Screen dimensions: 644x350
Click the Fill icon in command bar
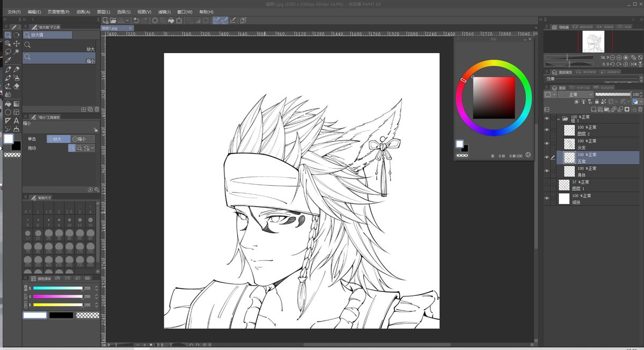(x=171, y=20)
